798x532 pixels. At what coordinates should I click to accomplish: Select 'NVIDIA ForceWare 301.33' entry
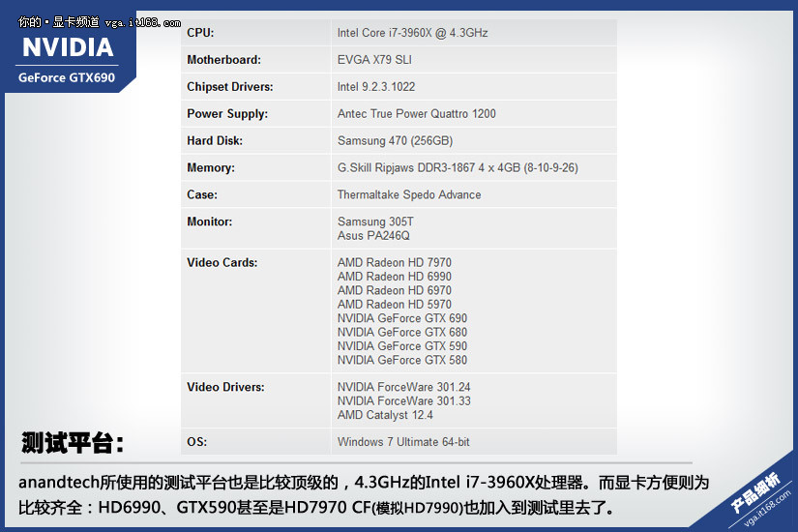click(404, 401)
